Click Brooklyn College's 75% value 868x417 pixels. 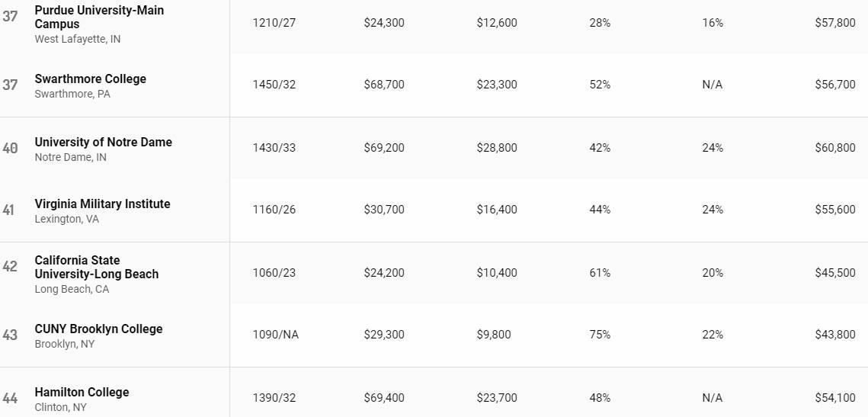click(600, 335)
